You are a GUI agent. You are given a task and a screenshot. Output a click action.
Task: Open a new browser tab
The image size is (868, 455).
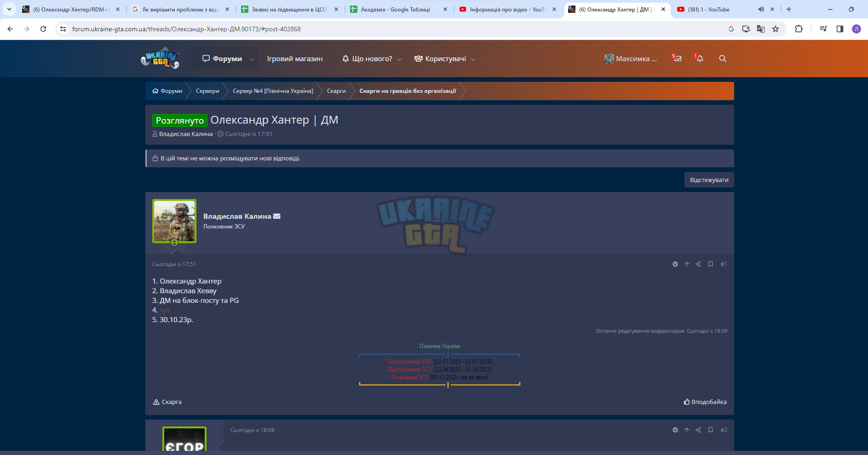tap(789, 9)
